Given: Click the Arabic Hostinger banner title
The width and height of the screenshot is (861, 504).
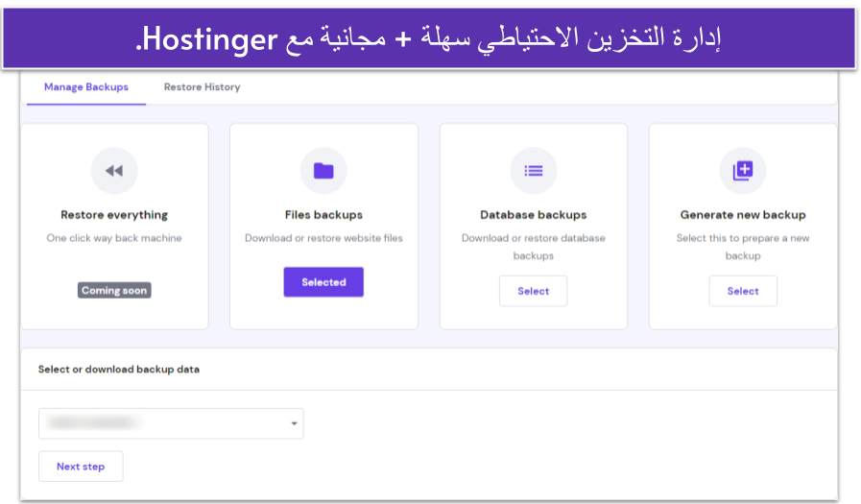Looking at the screenshot, I should (x=428, y=39).
